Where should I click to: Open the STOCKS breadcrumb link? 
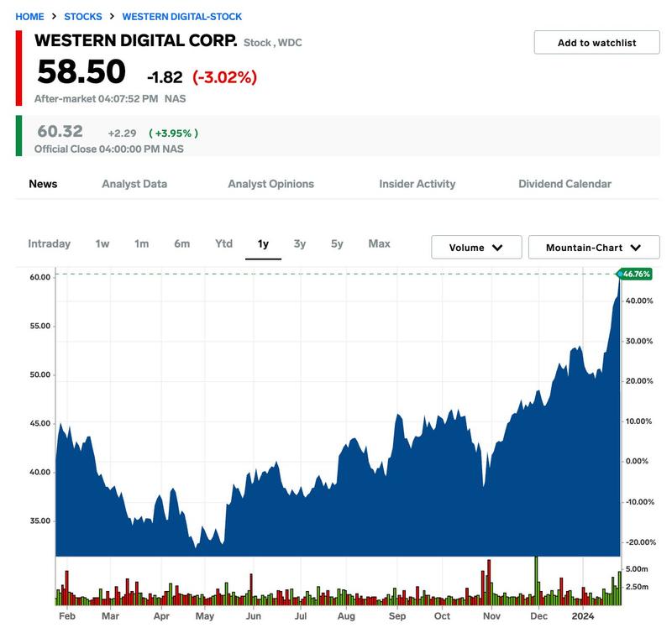click(80, 16)
